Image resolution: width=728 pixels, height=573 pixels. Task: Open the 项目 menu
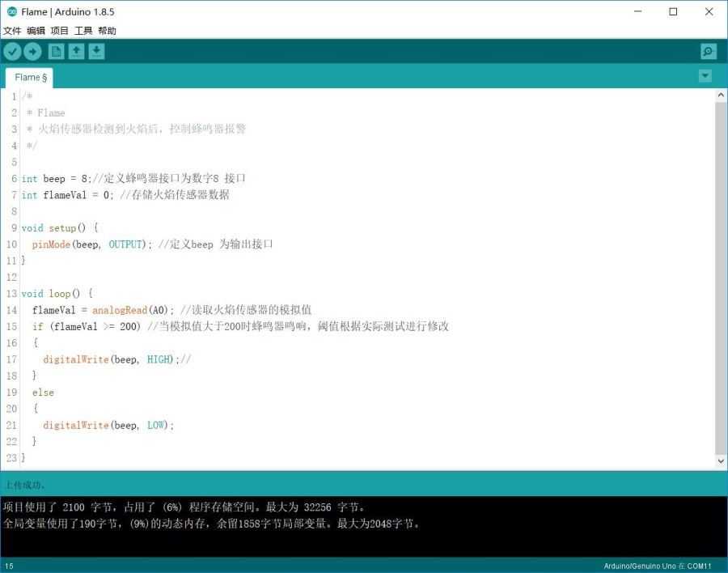[x=59, y=31]
